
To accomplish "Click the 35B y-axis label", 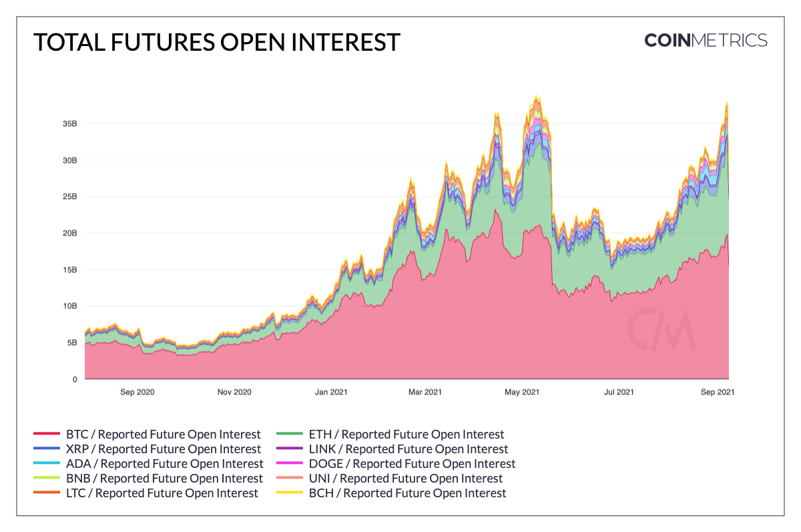I will 70,124.
